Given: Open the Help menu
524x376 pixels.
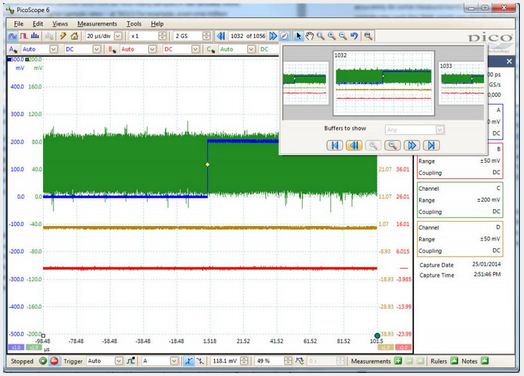Looking at the screenshot, I should 157,24.
